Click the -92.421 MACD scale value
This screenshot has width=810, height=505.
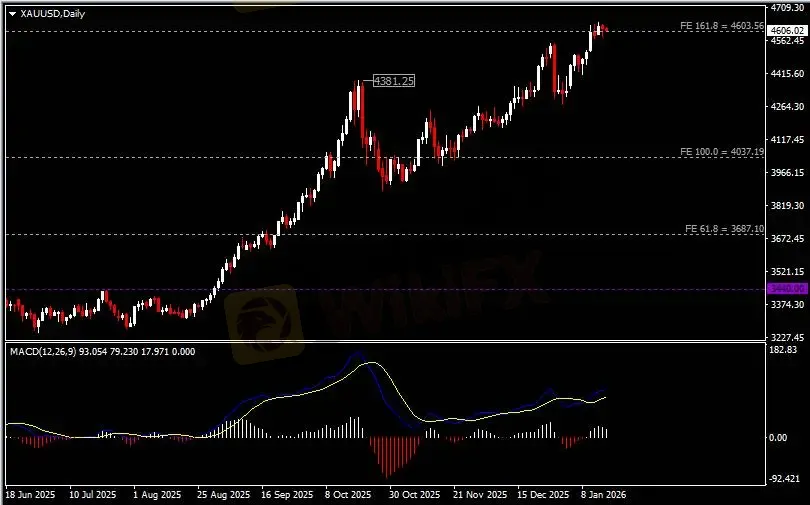(x=785, y=479)
